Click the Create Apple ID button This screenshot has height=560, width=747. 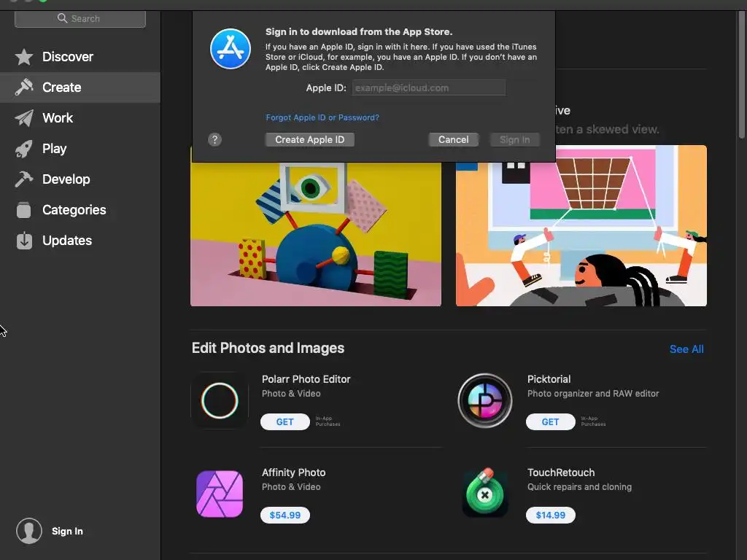(x=309, y=139)
